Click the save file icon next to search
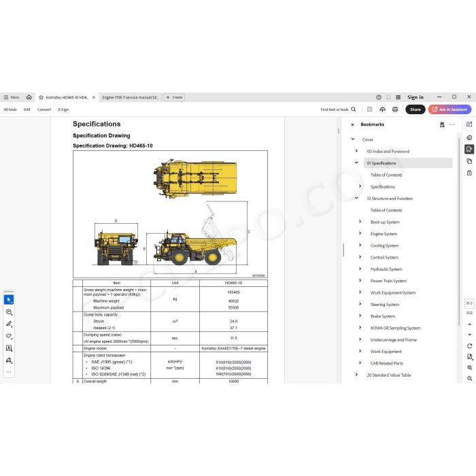Viewport: 476px width, 476px height. [369, 109]
